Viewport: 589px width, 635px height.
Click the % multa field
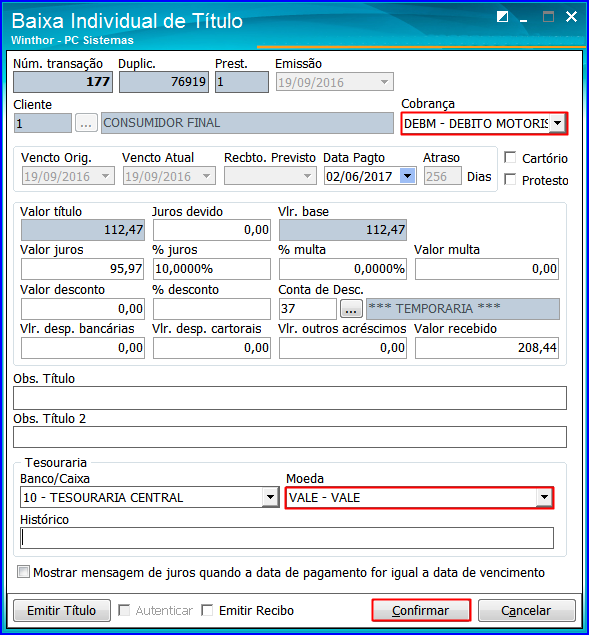click(343, 268)
